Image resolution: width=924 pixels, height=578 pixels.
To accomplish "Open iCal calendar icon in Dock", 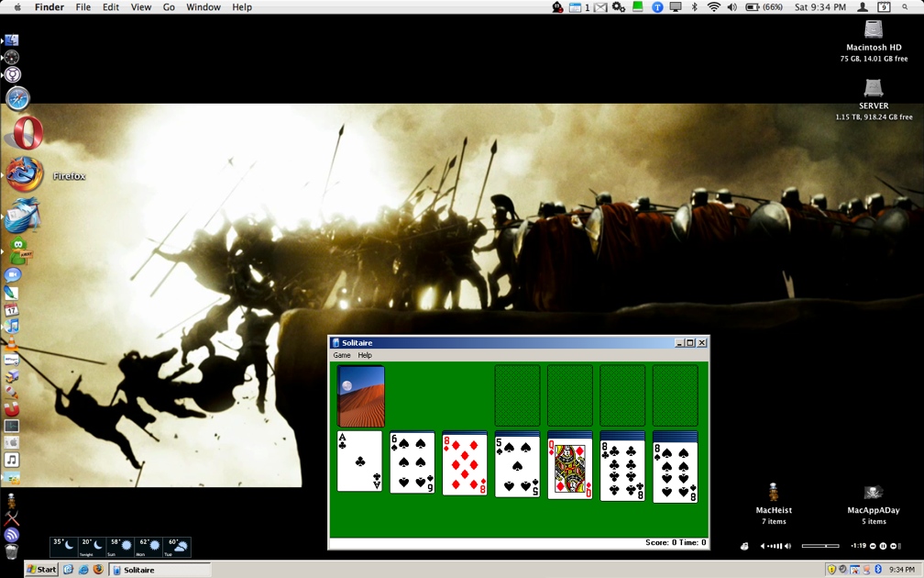I will [x=12, y=310].
